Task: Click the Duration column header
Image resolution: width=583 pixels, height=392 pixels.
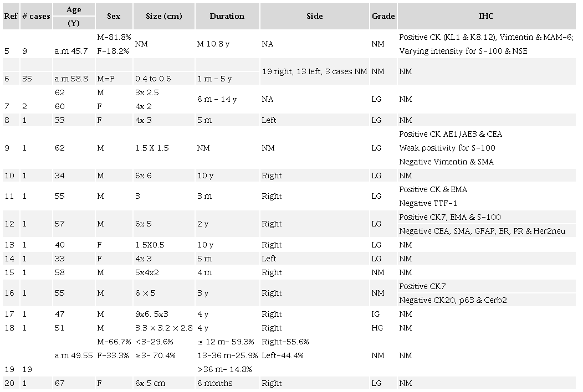Action: (227, 16)
